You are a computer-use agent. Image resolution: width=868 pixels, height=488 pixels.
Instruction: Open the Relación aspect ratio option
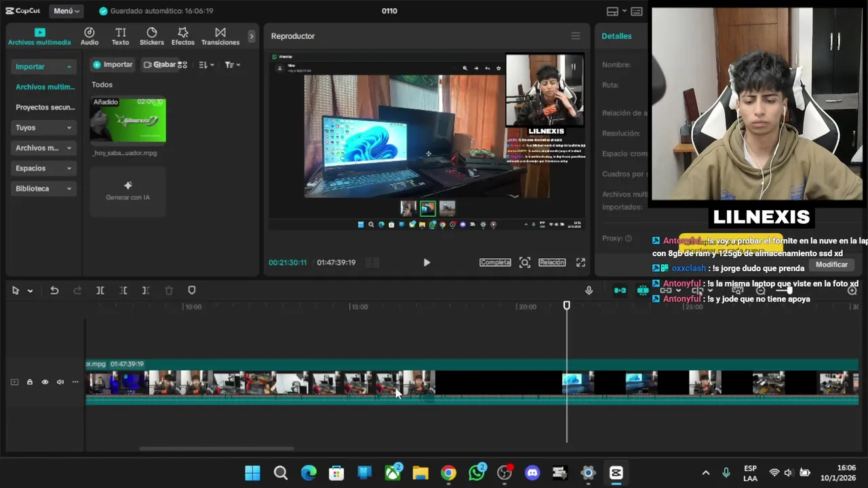(552, 262)
